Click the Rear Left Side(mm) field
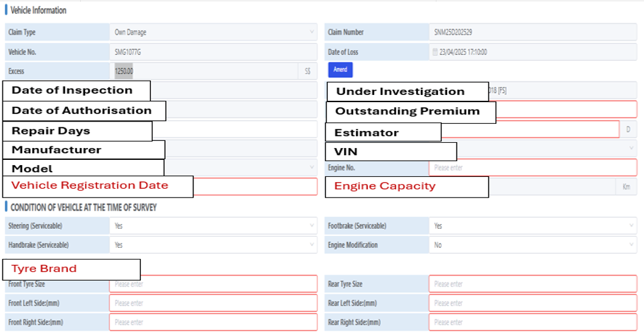Viewport: 644px width, 335px height. tap(533, 303)
